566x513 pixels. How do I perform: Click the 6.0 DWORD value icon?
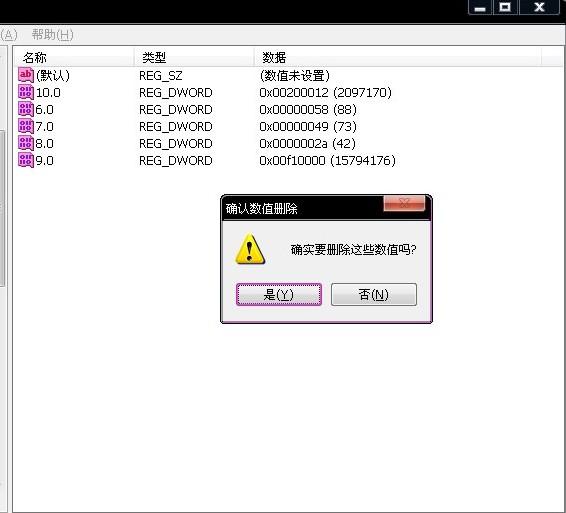(x=26, y=109)
